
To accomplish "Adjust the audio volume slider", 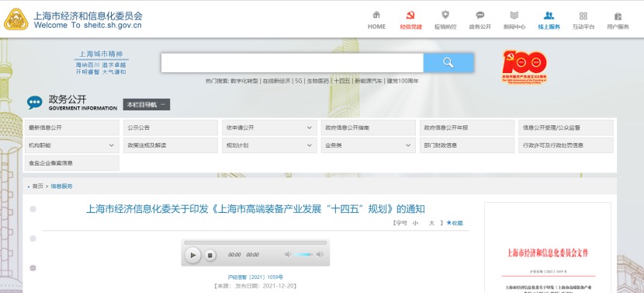I will (x=303, y=255).
